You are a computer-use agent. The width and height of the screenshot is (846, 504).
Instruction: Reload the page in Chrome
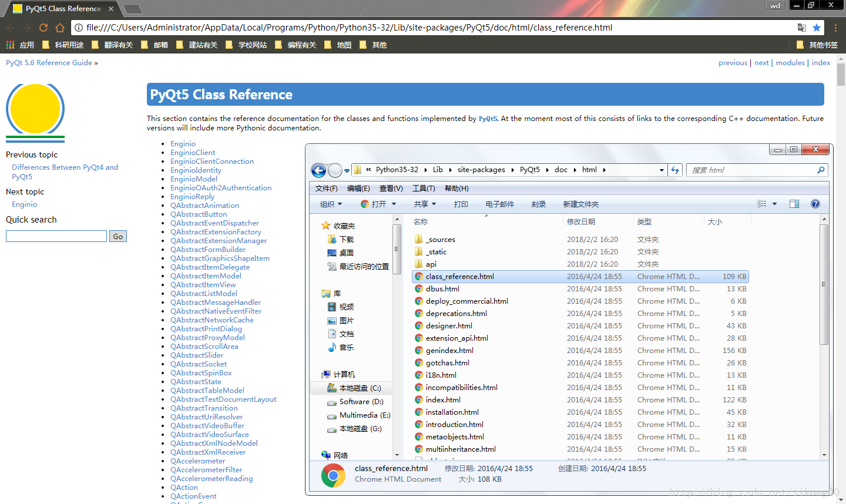[x=43, y=28]
